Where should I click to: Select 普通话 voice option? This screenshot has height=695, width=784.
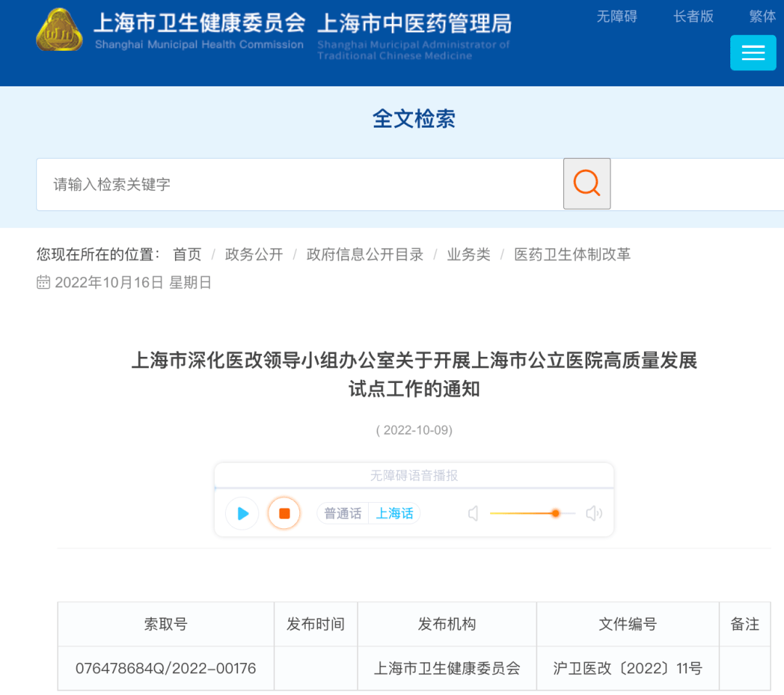click(x=343, y=513)
